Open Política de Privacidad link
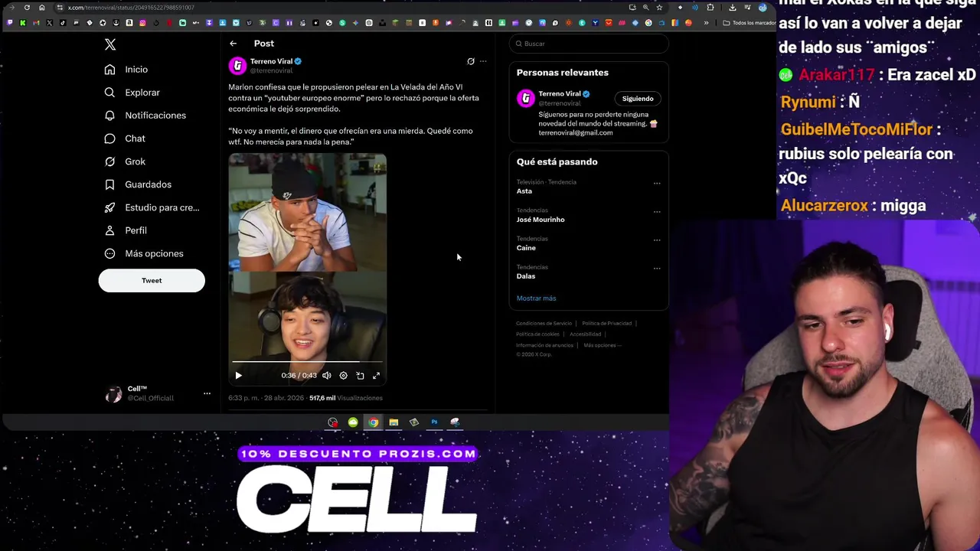 click(x=606, y=324)
